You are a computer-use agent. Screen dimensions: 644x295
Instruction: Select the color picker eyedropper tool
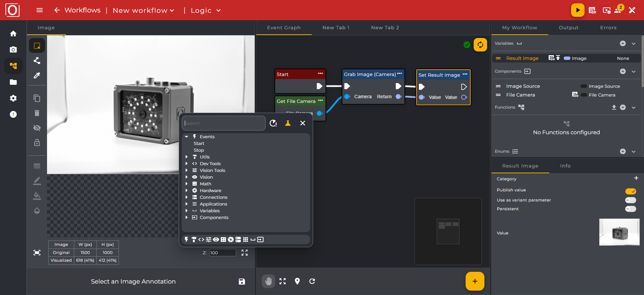click(37, 75)
